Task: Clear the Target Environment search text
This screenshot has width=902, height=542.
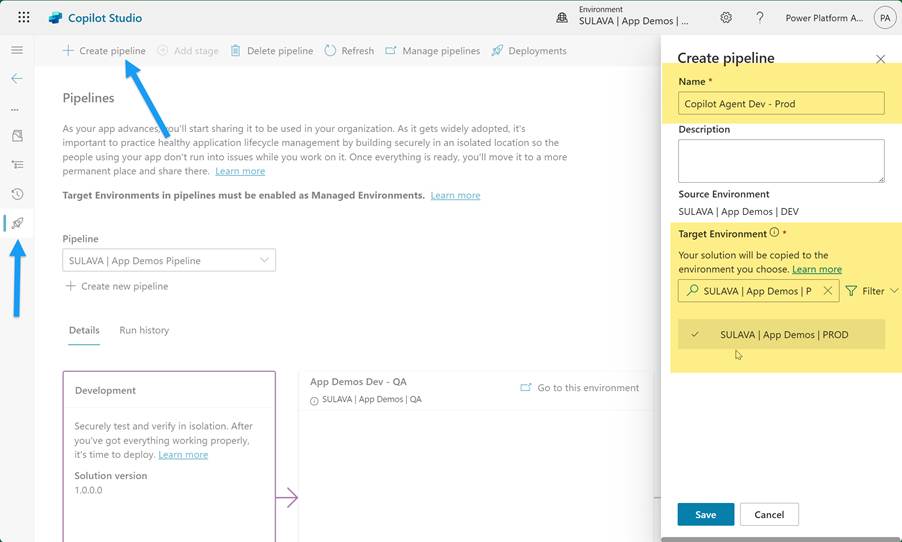Action: click(827, 291)
